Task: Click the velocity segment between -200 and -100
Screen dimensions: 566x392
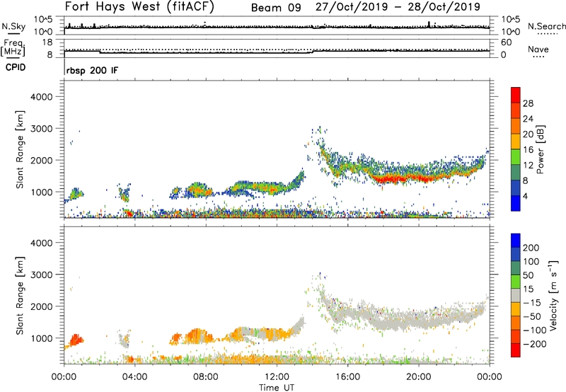Action: (516, 336)
